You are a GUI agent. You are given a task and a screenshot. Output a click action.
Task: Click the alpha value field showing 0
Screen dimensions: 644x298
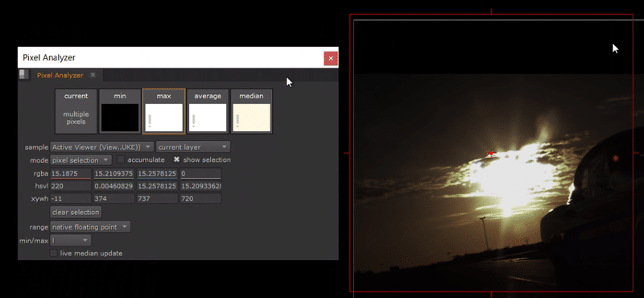200,173
